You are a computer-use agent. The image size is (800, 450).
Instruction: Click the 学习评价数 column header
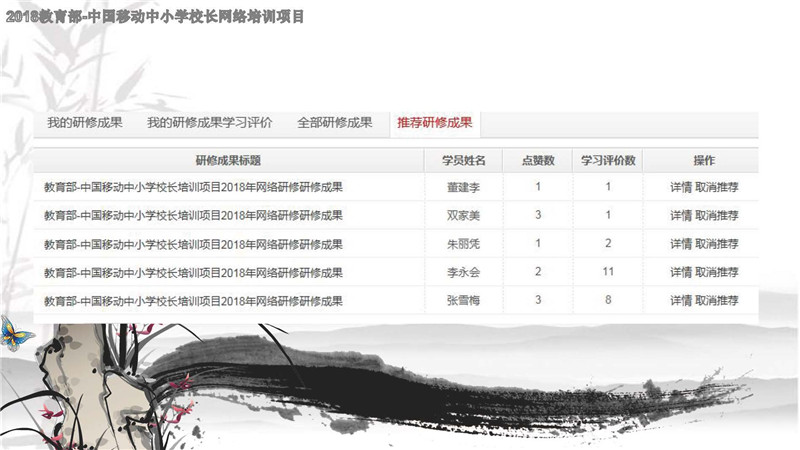tap(608, 161)
